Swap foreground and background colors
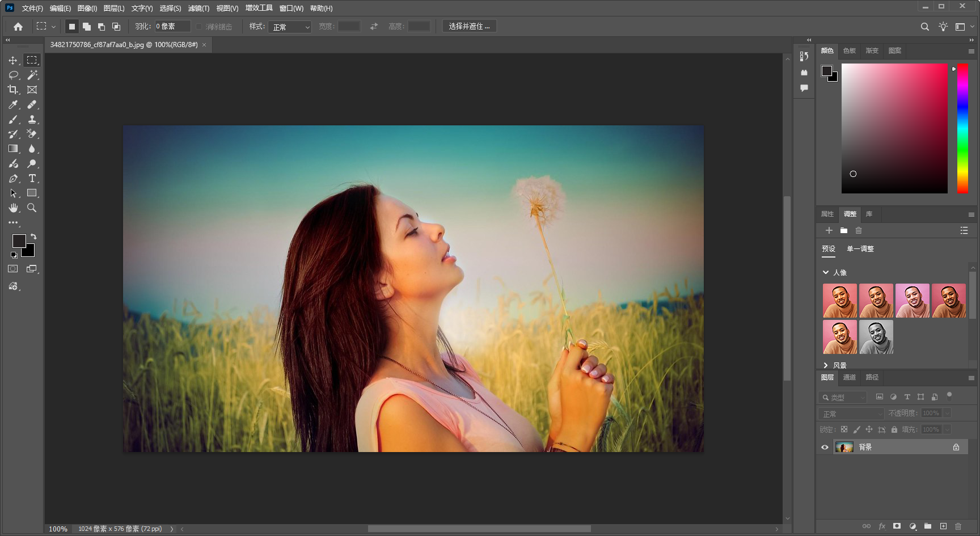The width and height of the screenshot is (980, 536). (33, 237)
